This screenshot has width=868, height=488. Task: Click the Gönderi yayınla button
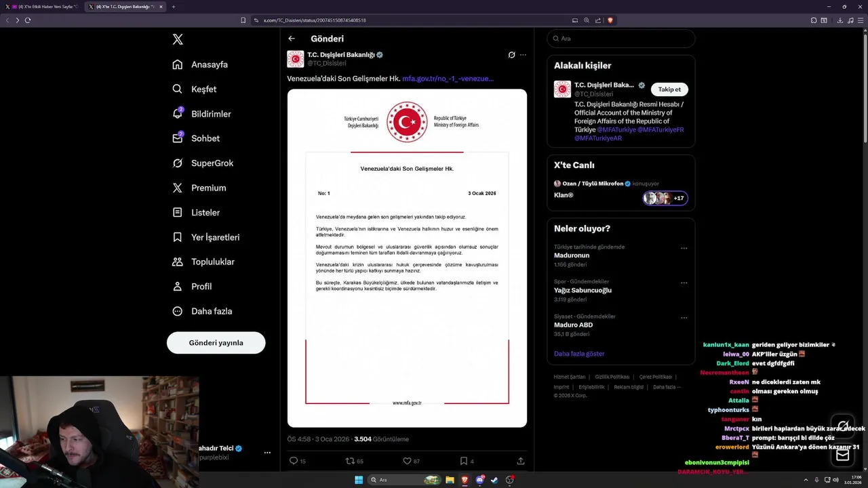(216, 343)
